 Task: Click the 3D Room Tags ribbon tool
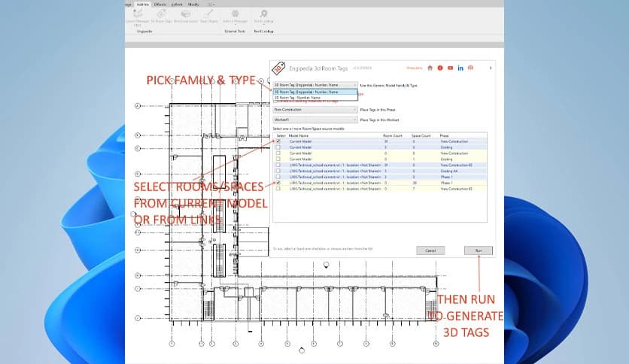160,14
